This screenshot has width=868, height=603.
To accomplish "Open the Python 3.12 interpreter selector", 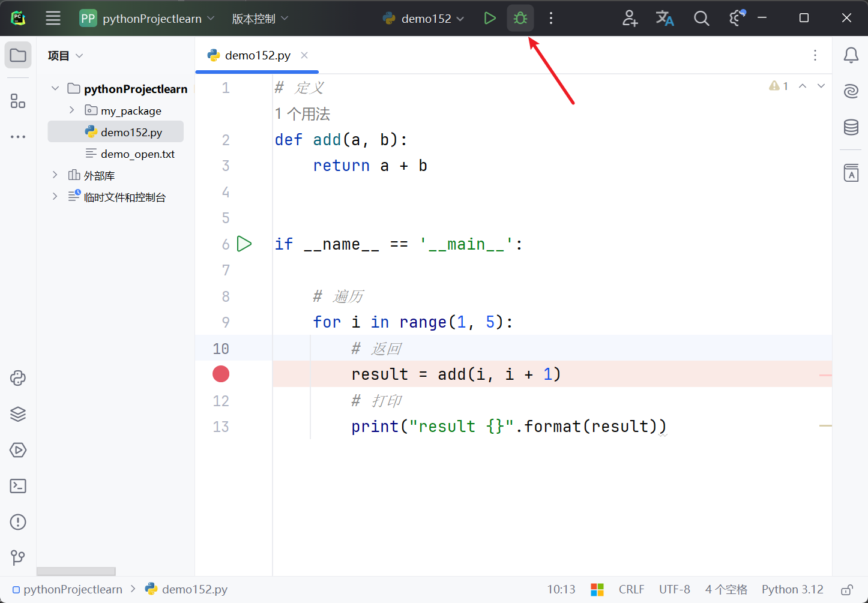I will pos(792,590).
